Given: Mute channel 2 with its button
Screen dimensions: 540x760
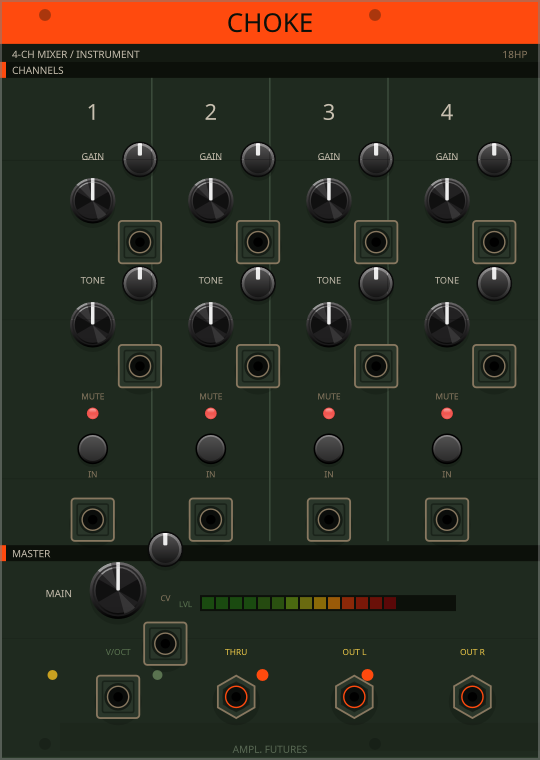Looking at the screenshot, I should coord(211,449).
